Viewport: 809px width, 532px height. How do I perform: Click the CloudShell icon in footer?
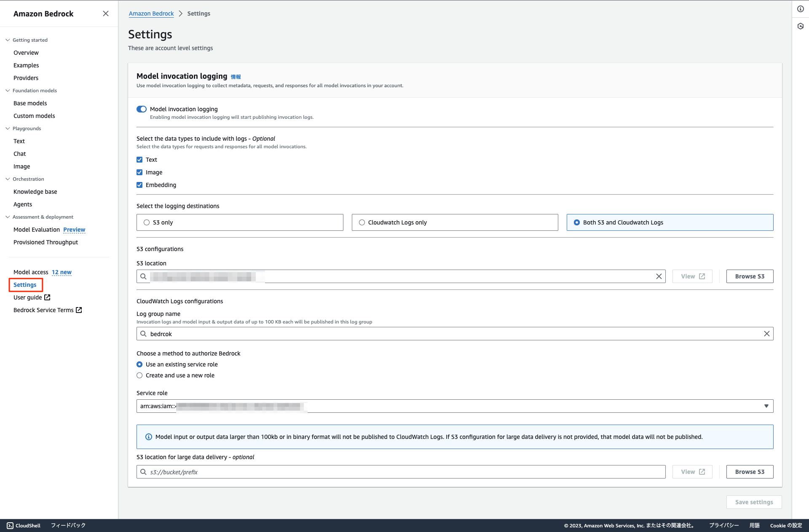[x=10, y=525]
